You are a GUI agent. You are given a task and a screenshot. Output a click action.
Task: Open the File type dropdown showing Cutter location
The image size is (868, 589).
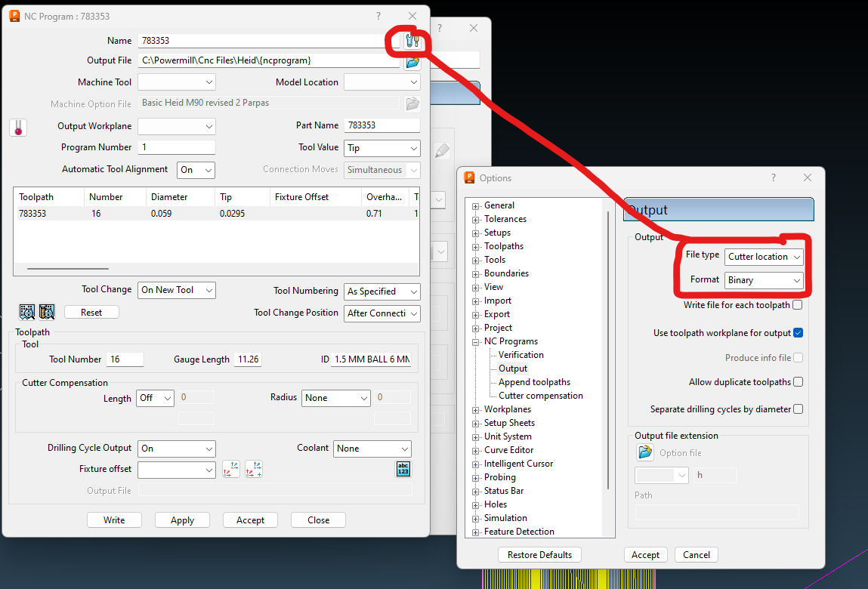tap(764, 256)
